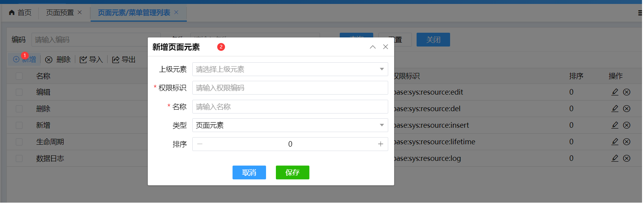Edit the resource:lifetime row with pencil icon
Viewport: 644px width, 205px height.
[615, 142]
